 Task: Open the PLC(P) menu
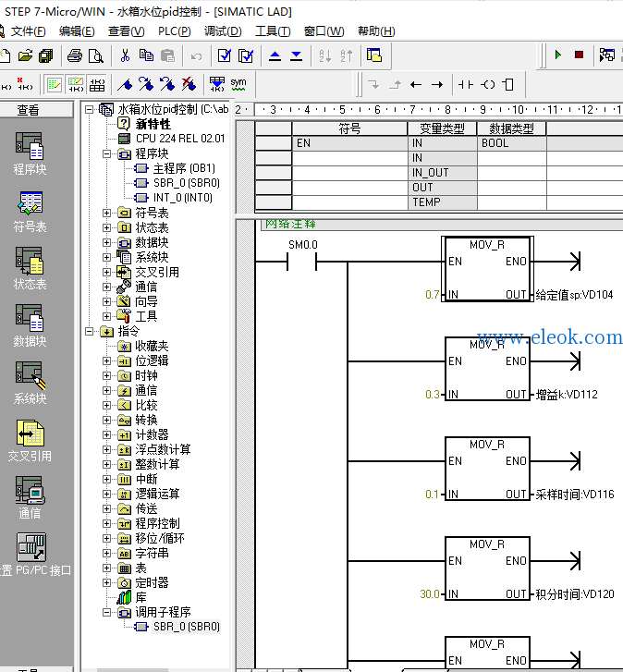click(175, 31)
